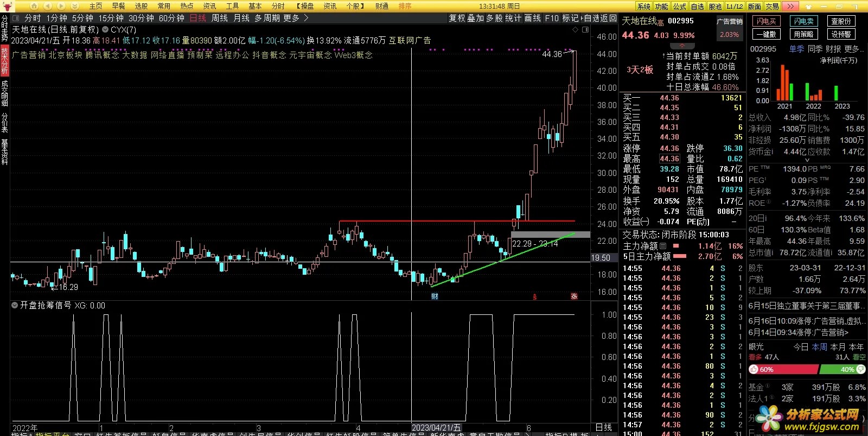Select 成交明细 left sidebar tab

(x=4, y=94)
